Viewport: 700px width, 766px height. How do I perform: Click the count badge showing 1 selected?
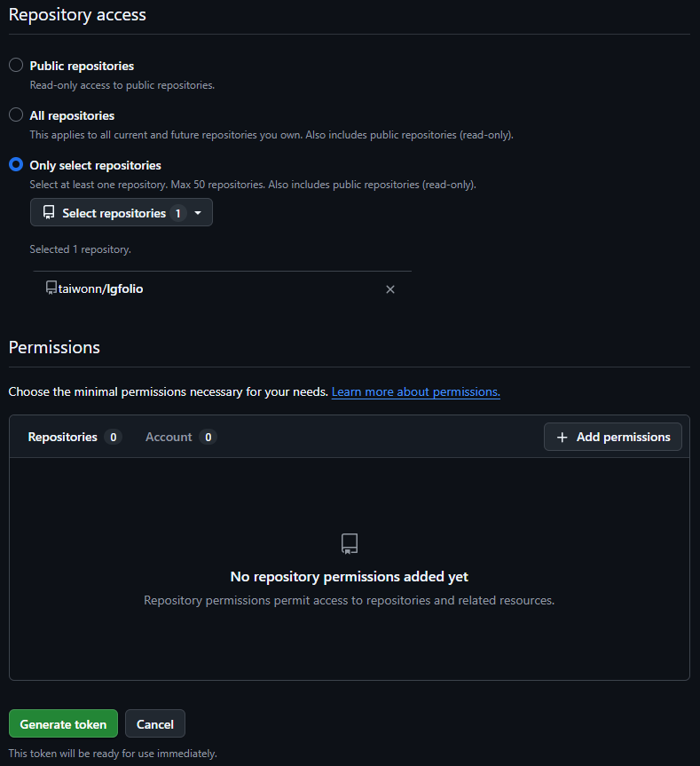(178, 213)
